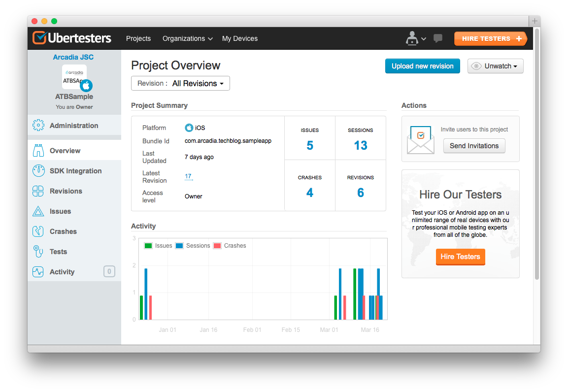
Task: Click the Ubertesters logo
Action: coord(72,38)
